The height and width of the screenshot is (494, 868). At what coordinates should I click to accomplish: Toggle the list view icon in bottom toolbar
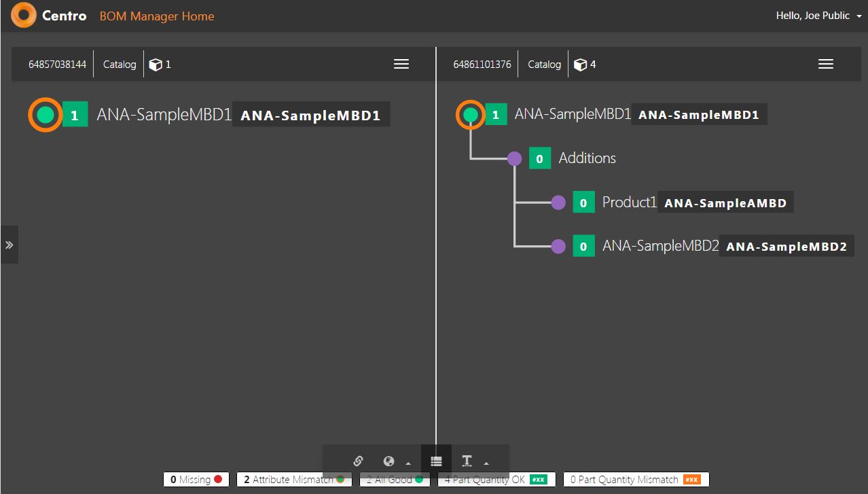coord(436,461)
